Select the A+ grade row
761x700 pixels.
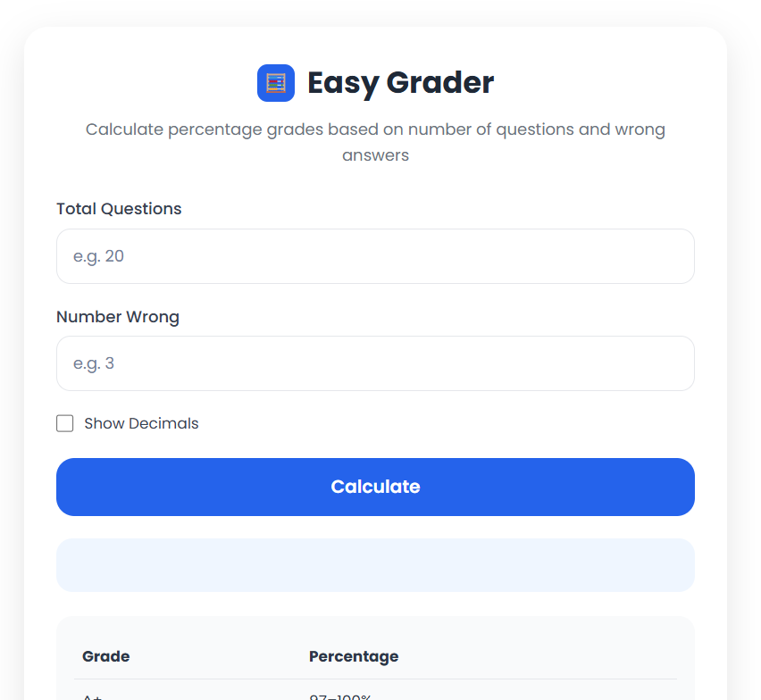(x=92, y=694)
